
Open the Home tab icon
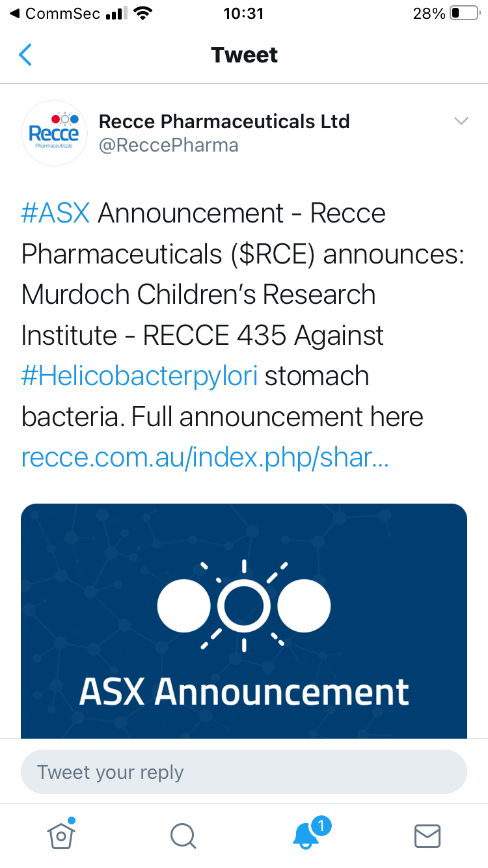[61, 835]
